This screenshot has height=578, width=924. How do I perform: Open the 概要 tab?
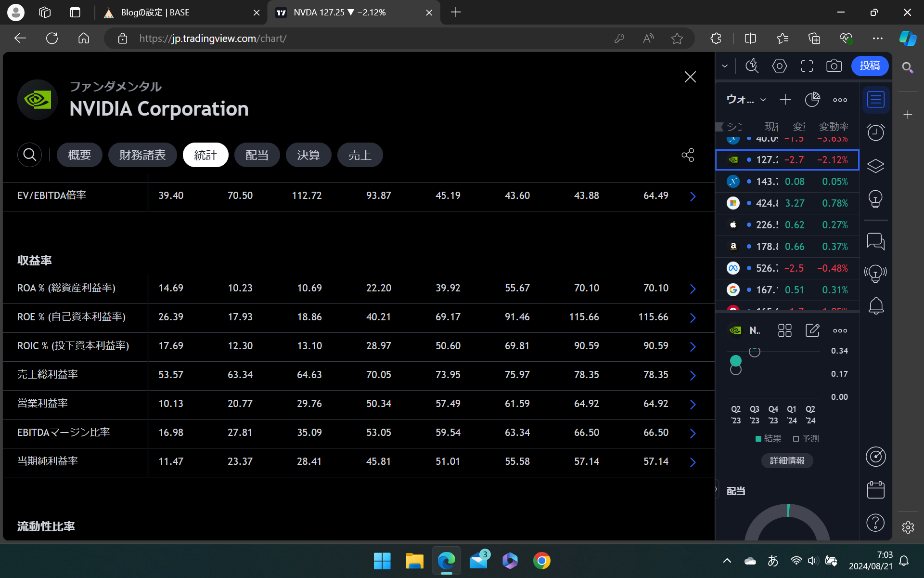click(x=79, y=155)
